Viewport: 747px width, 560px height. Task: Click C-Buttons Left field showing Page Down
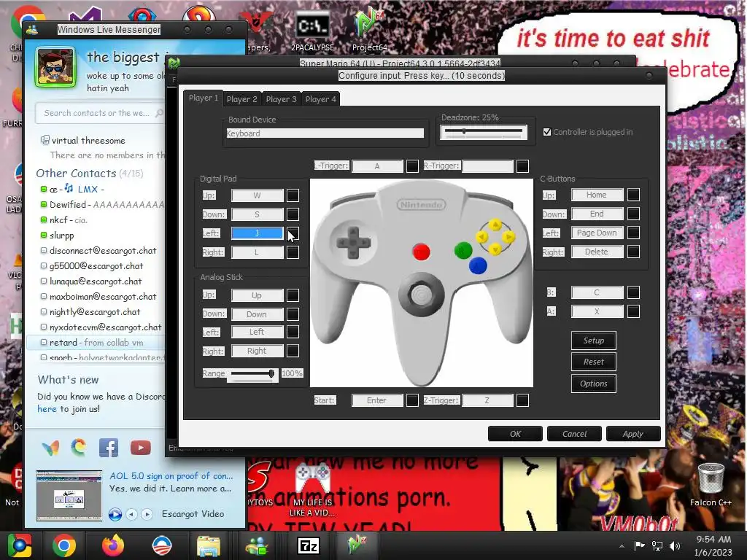[x=597, y=233]
